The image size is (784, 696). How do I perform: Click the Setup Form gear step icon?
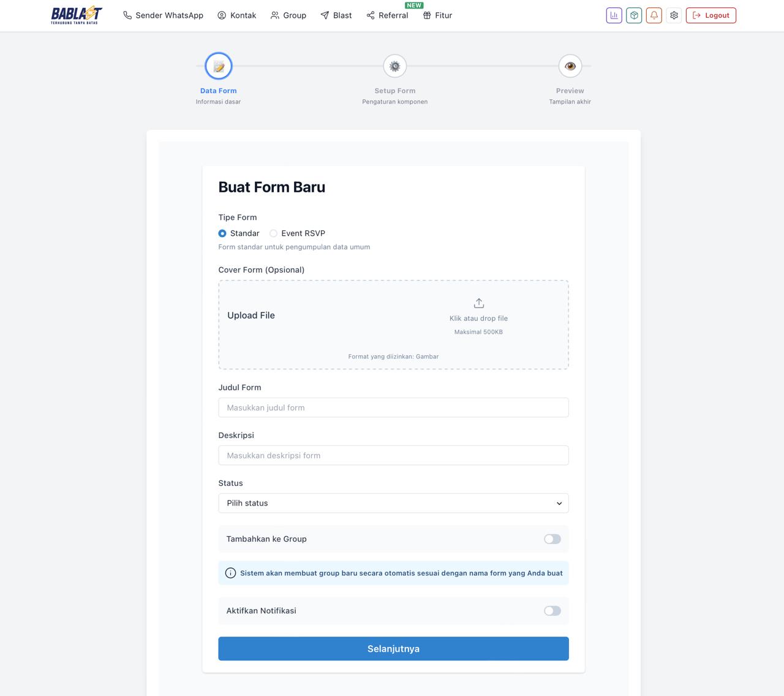[395, 66]
